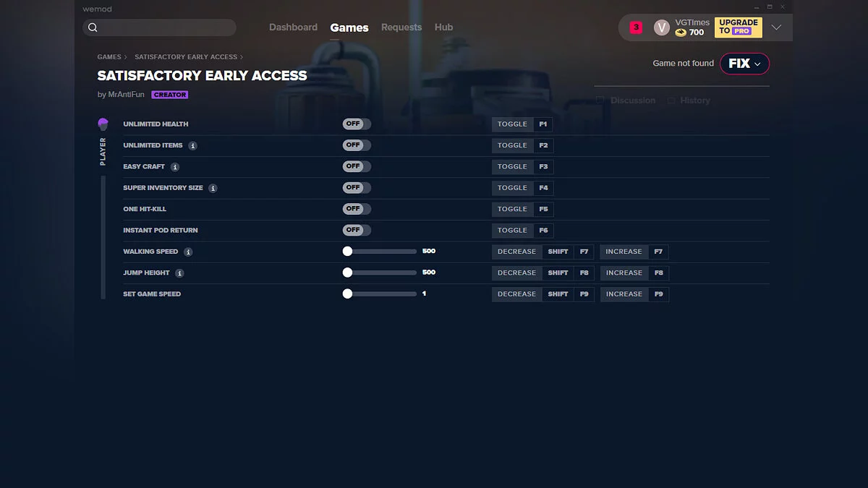
Task: Show info for Jump Height
Action: tap(179, 273)
